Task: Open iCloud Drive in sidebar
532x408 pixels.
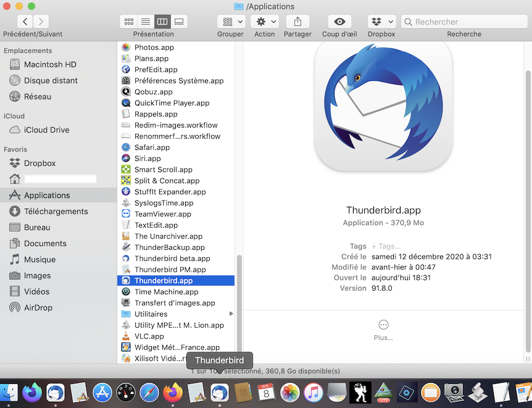Action: [x=59, y=130]
